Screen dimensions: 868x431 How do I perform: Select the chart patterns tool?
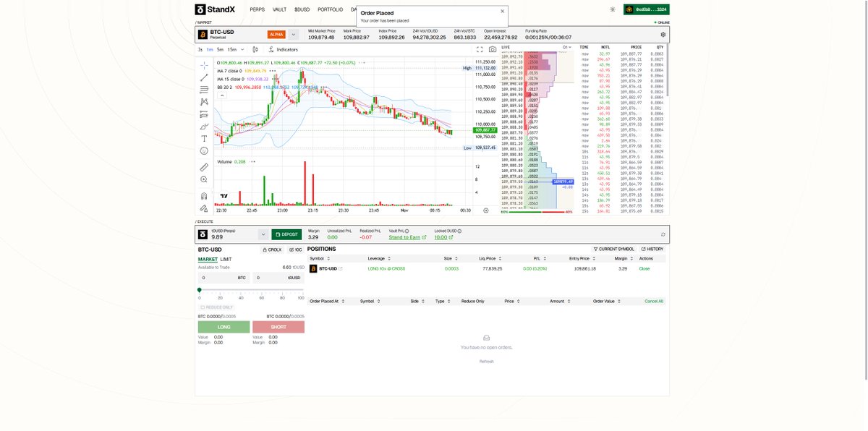pos(204,102)
